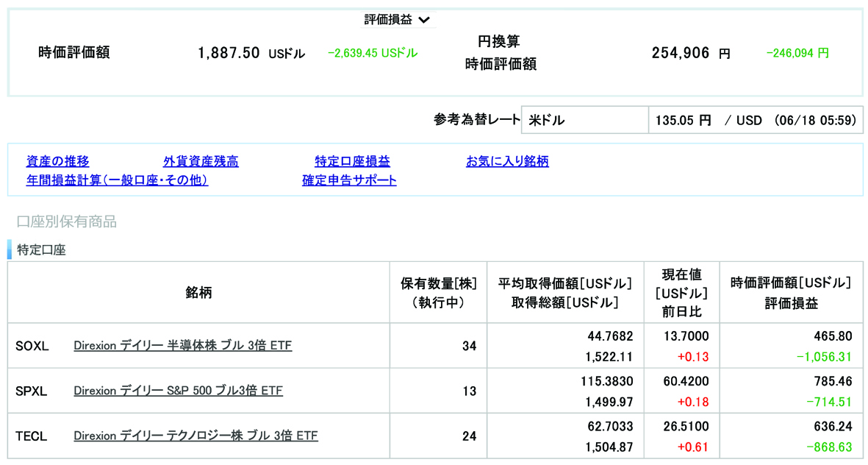The image size is (868, 465).
Task: Click SPXL unrealized loss -714.51
Action: coord(829,402)
